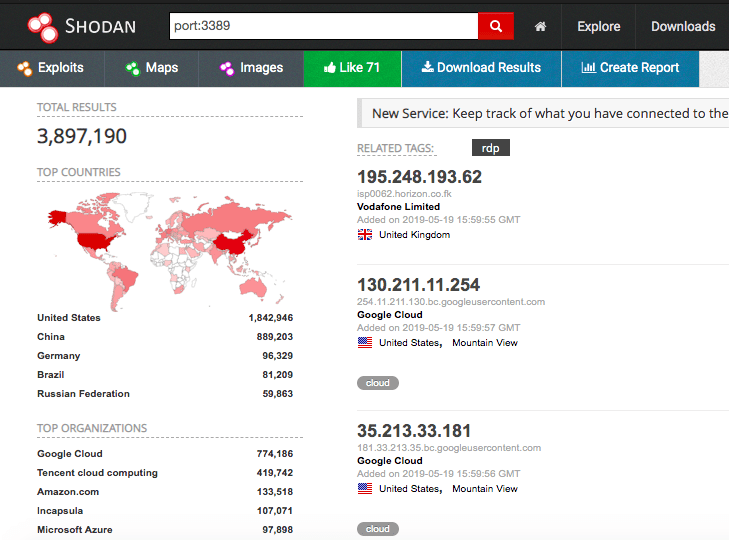
Task: Filter by Google Cloud in top organizations
Action: (70, 454)
